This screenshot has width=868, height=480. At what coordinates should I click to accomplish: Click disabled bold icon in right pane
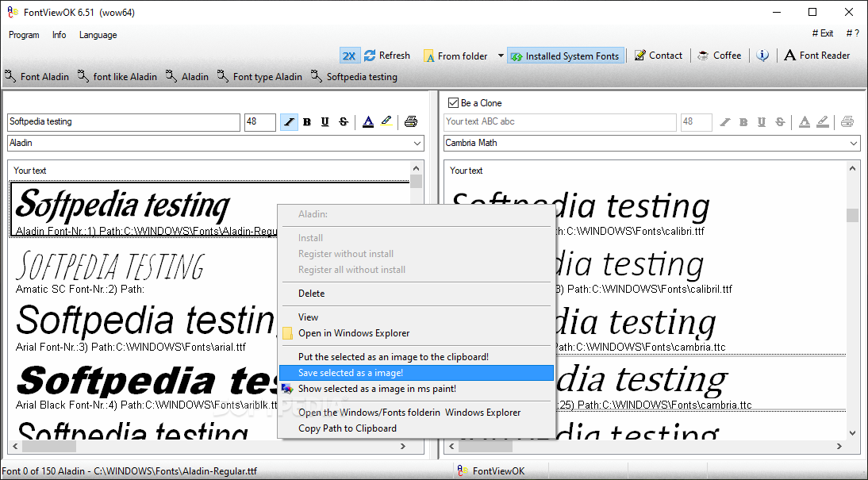coord(743,122)
